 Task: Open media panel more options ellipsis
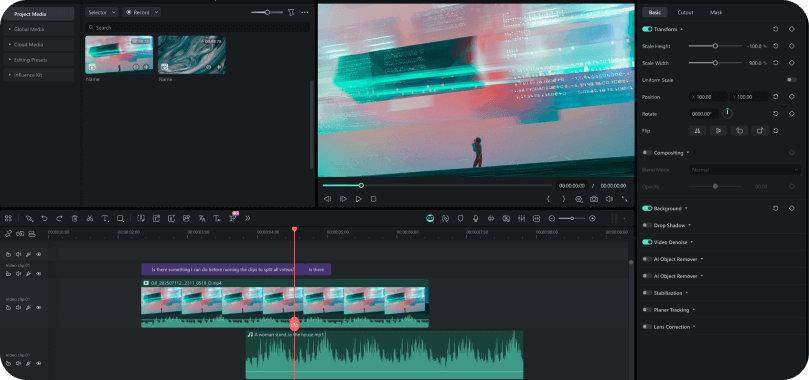[x=305, y=12]
